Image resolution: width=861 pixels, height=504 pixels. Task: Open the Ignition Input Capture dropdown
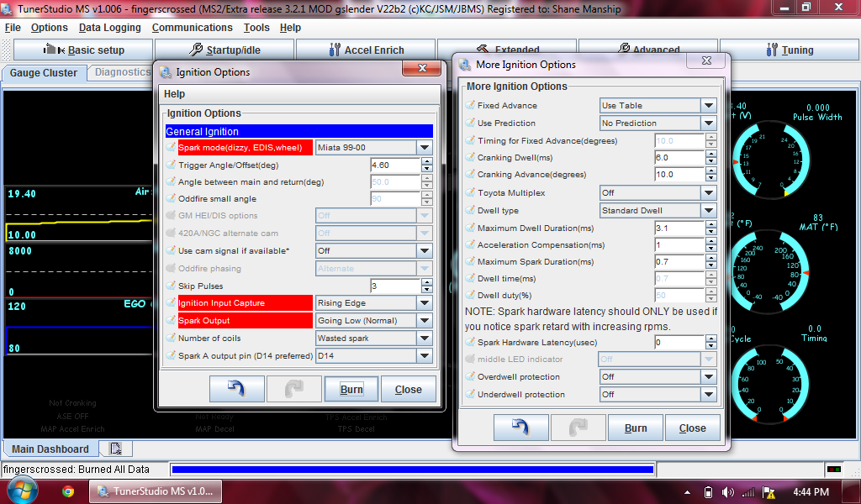tap(374, 302)
